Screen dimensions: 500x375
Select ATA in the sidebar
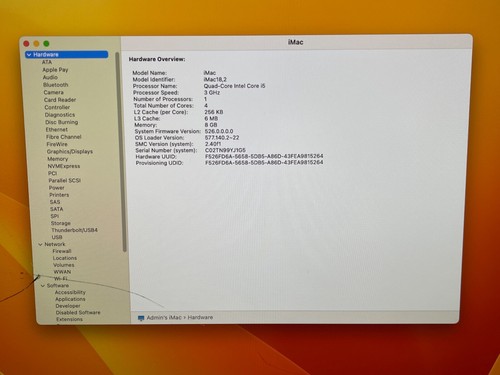click(47, 62)
